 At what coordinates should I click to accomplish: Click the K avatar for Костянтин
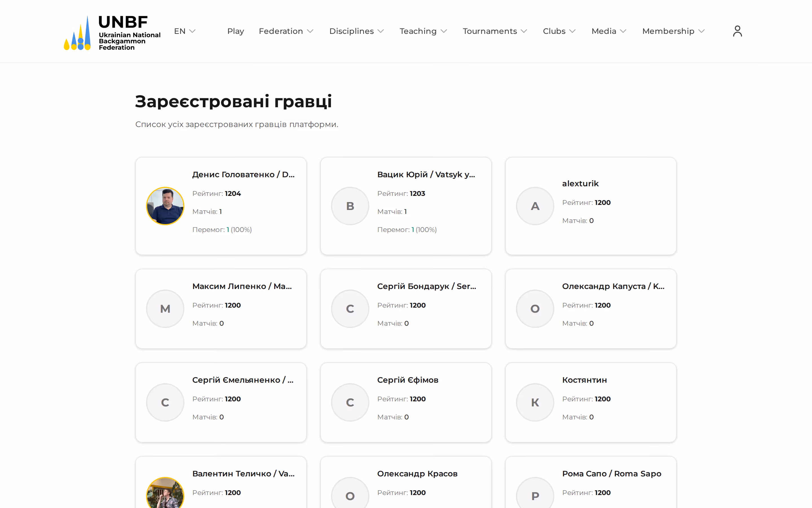[535, 402]
